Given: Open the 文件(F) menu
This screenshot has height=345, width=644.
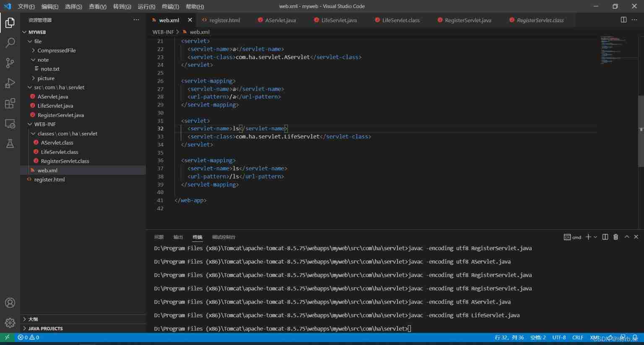Looking at the screenshot, I should 26,6.
